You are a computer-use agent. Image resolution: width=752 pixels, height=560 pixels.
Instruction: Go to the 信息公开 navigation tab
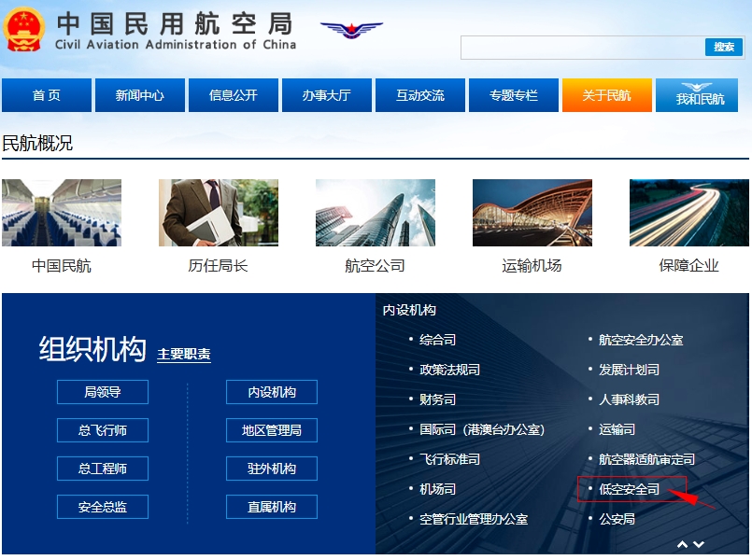(x=234, y=95)
